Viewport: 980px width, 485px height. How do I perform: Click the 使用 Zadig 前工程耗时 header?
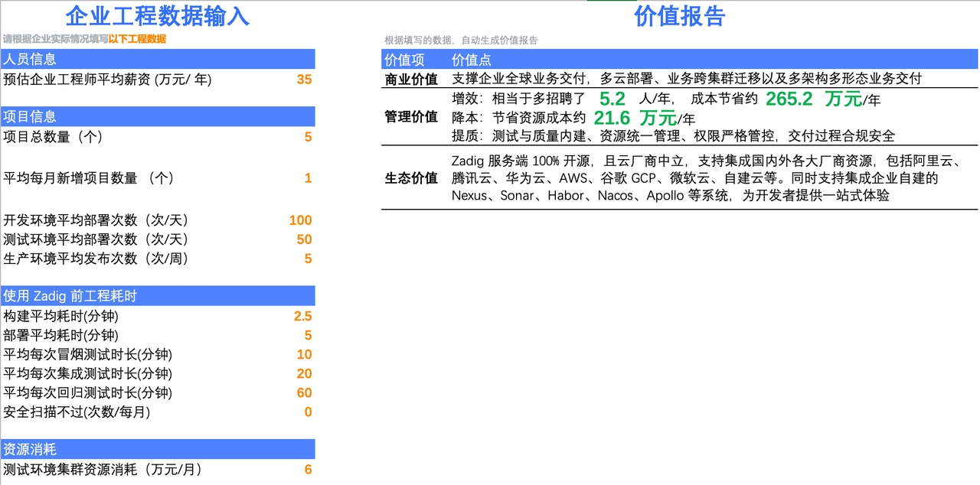pos(158,295)
